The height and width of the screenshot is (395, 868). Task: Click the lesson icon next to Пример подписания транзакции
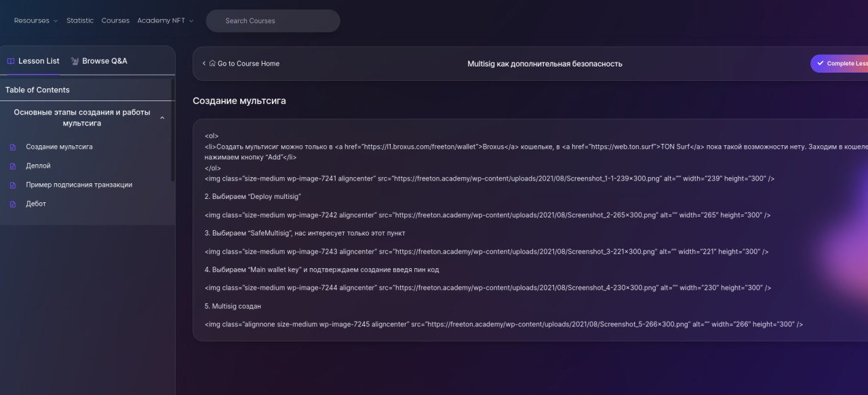(x=12, y=185)
